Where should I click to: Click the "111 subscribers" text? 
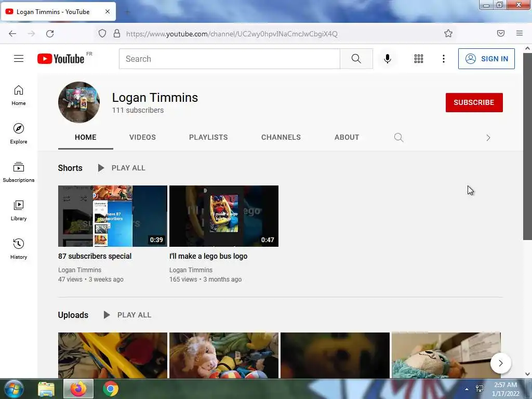pyautogui.click(x=138, y=110)
